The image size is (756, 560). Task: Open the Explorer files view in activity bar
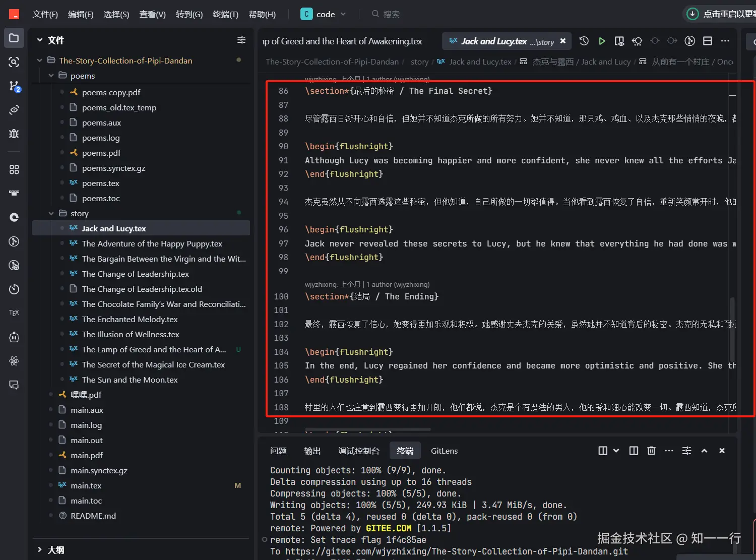pyautogui.click(x=14, y=38)
